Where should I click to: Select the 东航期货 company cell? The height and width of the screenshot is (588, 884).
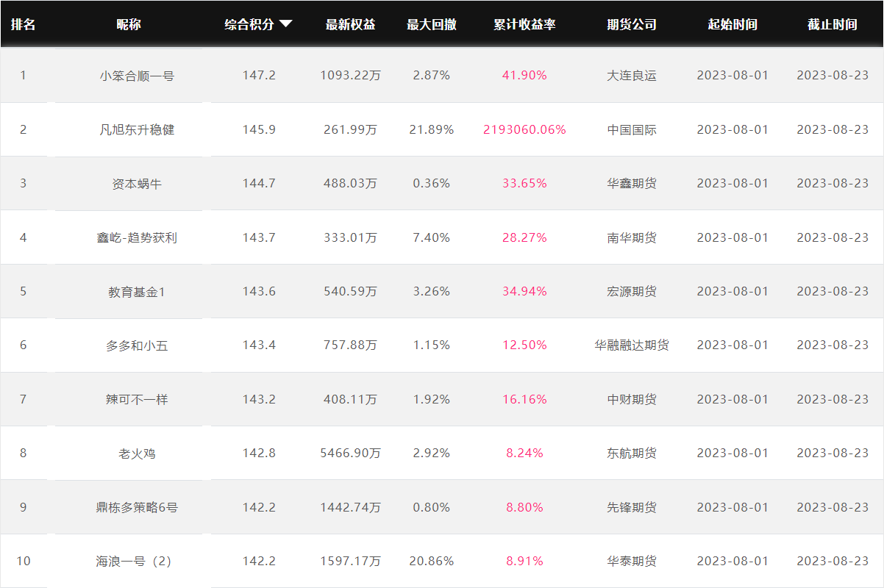click(632, 453)
